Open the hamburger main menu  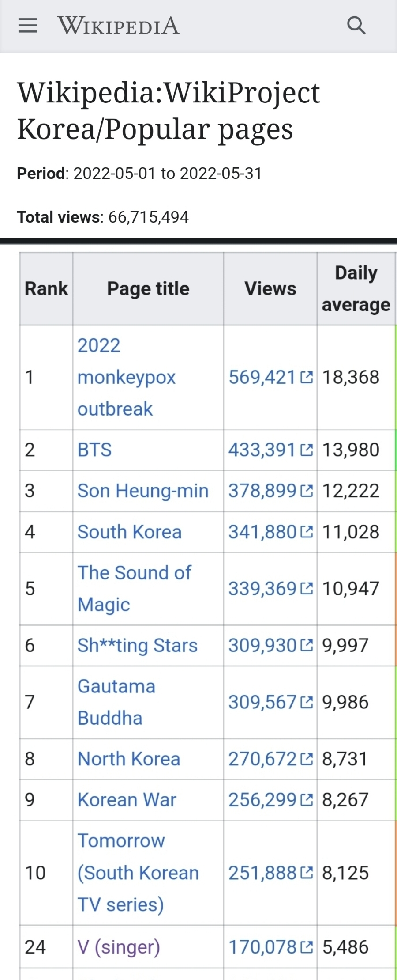[x=27, y=26]
